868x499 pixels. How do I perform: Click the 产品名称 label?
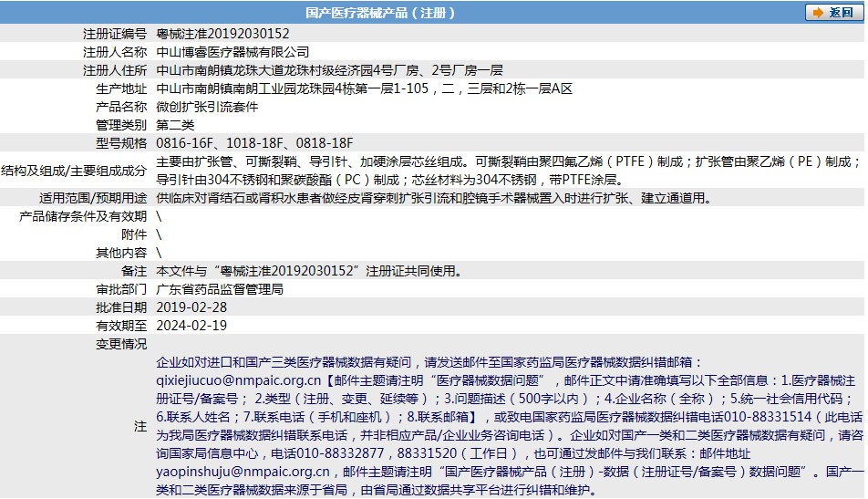121,107
